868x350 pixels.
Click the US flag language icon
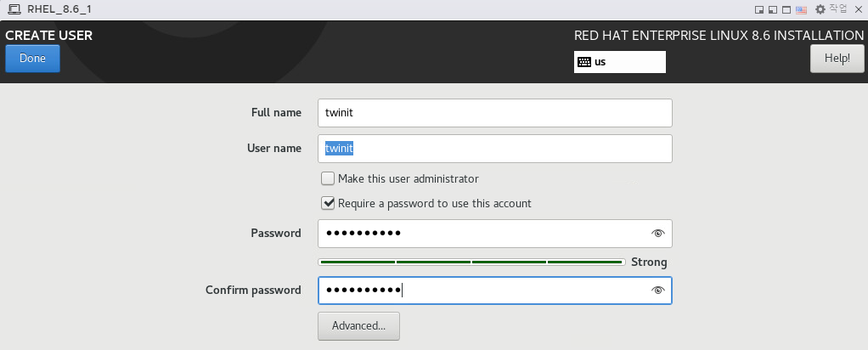coord(801,10)
